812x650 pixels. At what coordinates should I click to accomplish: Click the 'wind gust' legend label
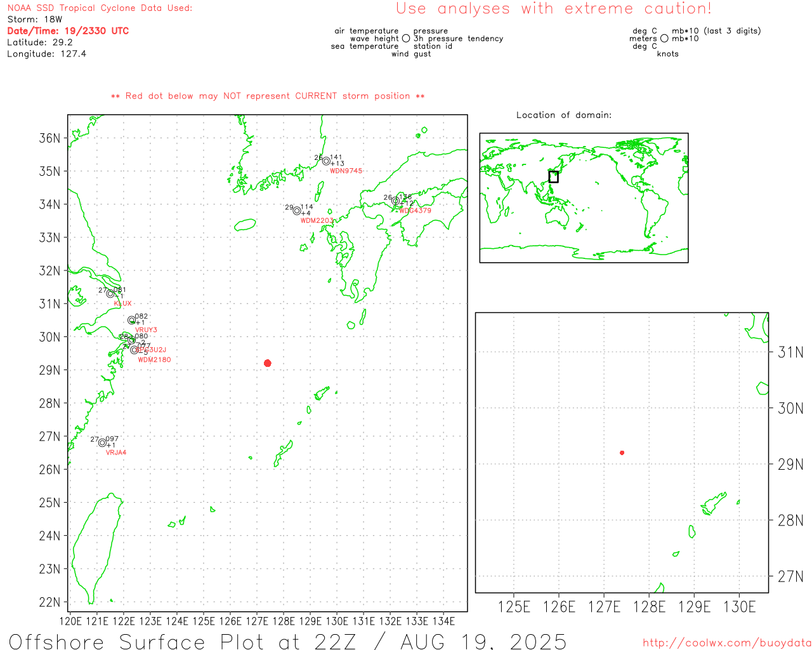tap(411, 54)
